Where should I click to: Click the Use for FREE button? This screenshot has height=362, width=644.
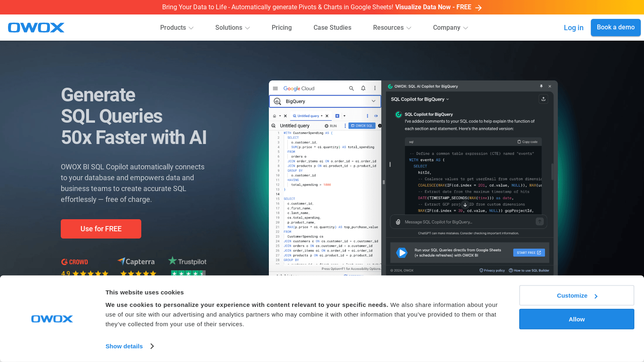coord(101,229)
